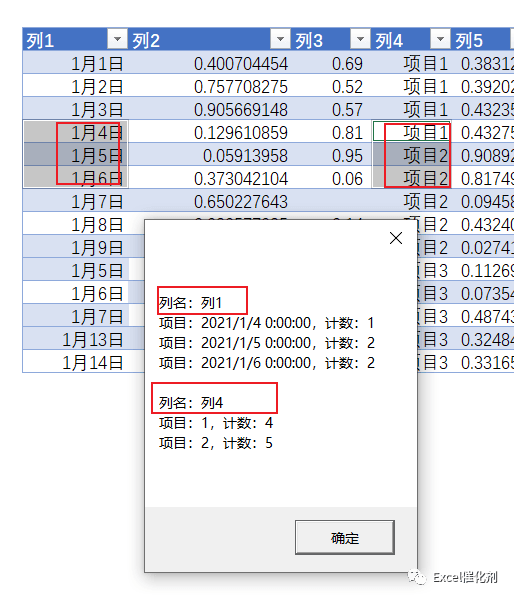Select the cell 1月13日
This screenshot has width=514, height=600.
coord(75,338)
